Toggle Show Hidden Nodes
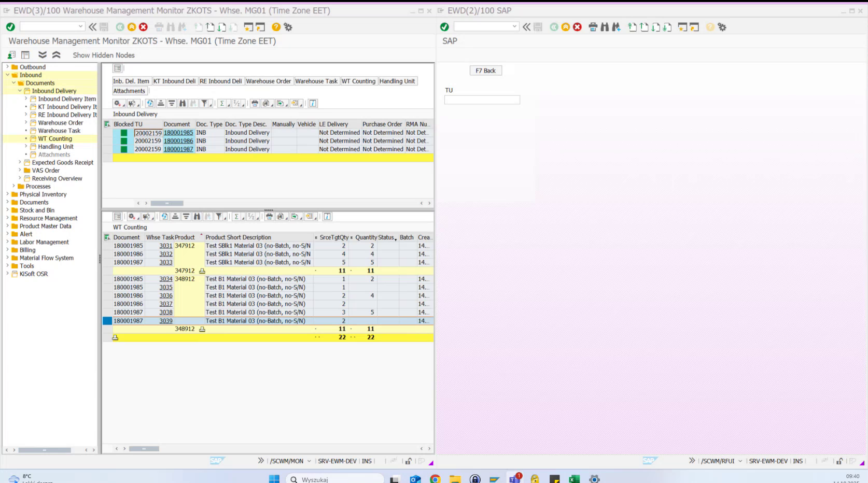868x483 pixels. 103,55
